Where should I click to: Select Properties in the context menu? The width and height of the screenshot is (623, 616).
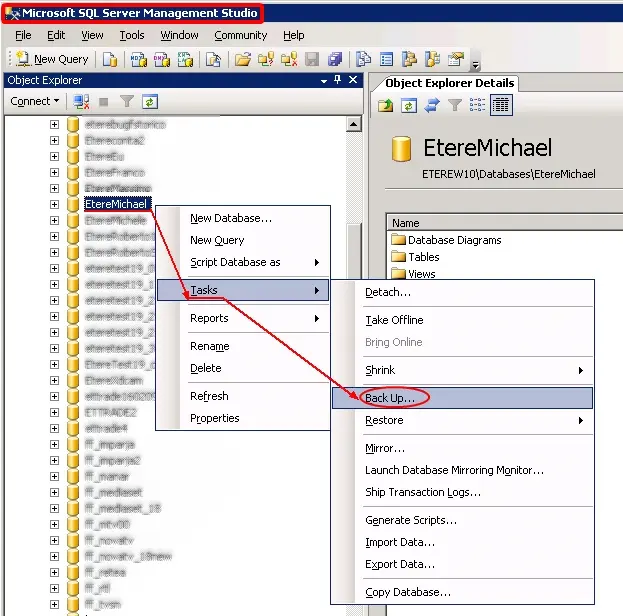point(214,418)
